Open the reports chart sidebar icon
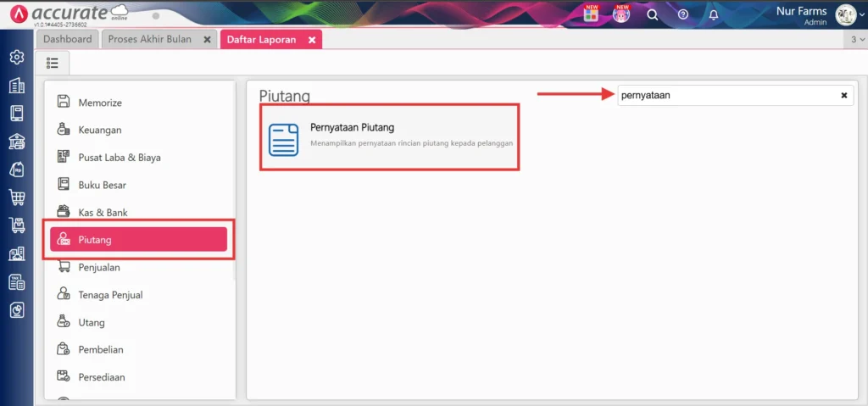Image resolution: width=868 pixels, height=406 pixels. click(17, 310)
